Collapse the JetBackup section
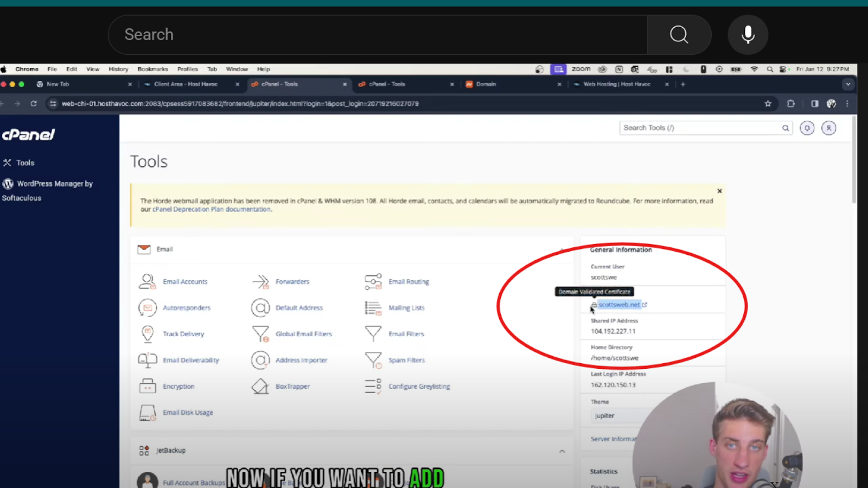This screenshot has height=488, width=868. coord(562,451)
